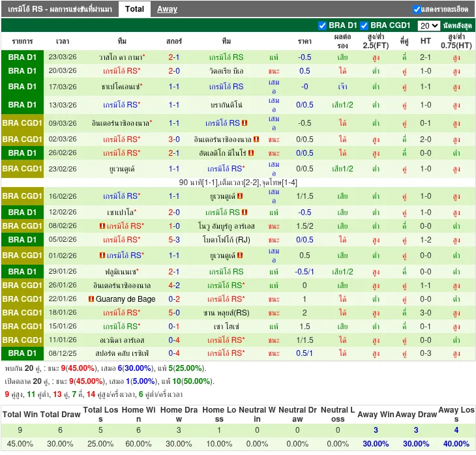Uncheck the BRA CGD1 league filter checkbox

coord(364,25)
